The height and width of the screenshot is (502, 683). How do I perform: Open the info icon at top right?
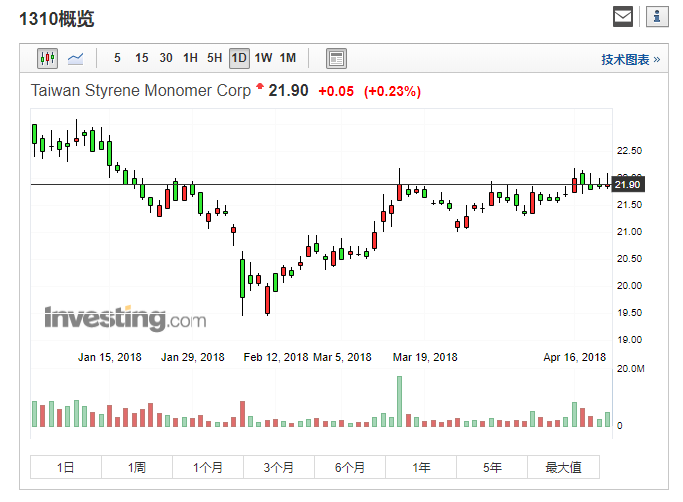click(x=657, y=17)
